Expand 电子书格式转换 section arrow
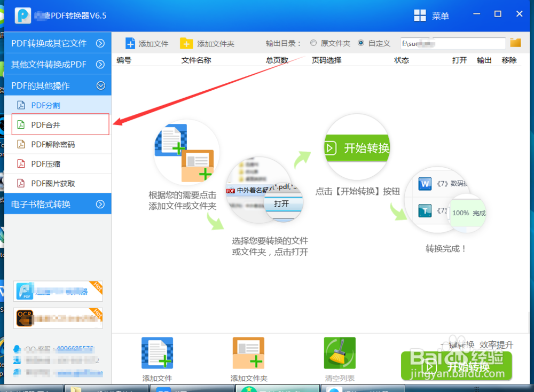 100,204
